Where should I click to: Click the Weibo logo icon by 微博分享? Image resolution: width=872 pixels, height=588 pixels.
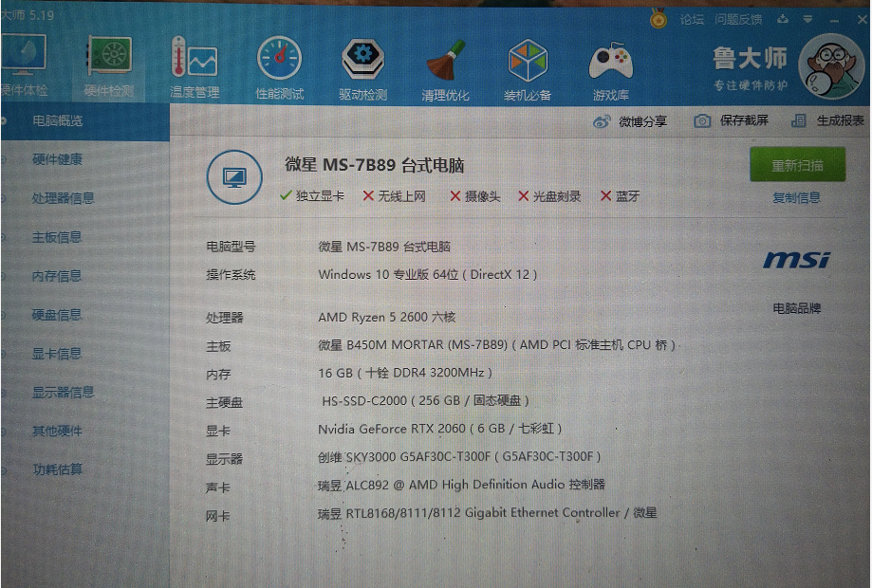pos(602,121)
